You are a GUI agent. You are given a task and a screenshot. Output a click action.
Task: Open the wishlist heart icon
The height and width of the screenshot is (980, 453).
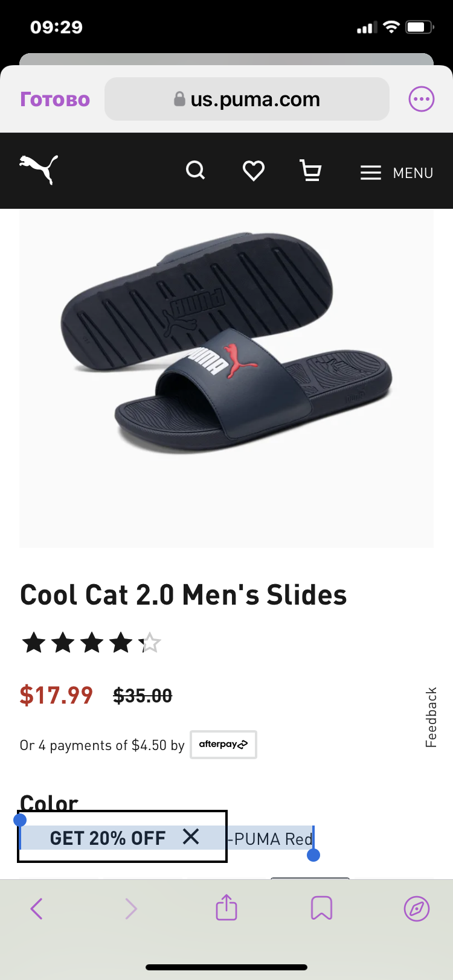(x=253, y=171)
